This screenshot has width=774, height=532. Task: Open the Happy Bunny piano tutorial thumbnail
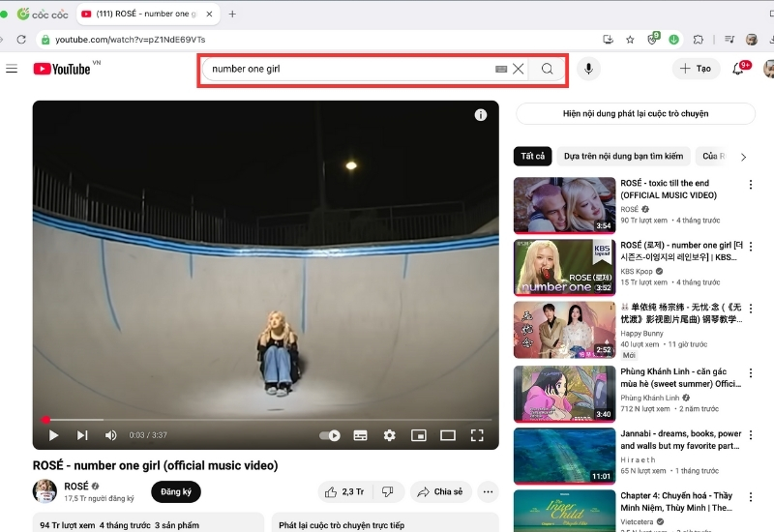pos(565,330)
